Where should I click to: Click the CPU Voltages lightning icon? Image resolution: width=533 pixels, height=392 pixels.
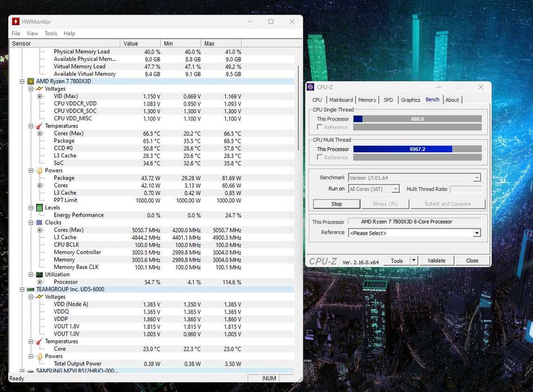point(39,88)
